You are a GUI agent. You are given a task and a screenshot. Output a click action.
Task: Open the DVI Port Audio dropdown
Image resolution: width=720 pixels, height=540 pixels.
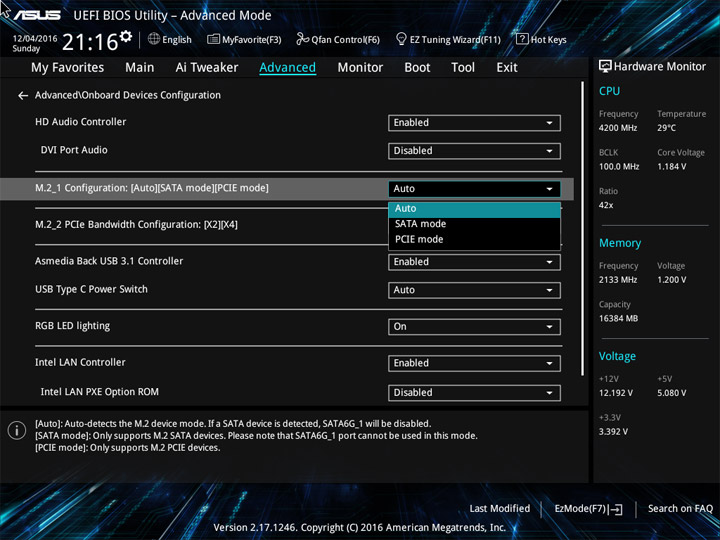pyautogui.click(x=474, y=151)
